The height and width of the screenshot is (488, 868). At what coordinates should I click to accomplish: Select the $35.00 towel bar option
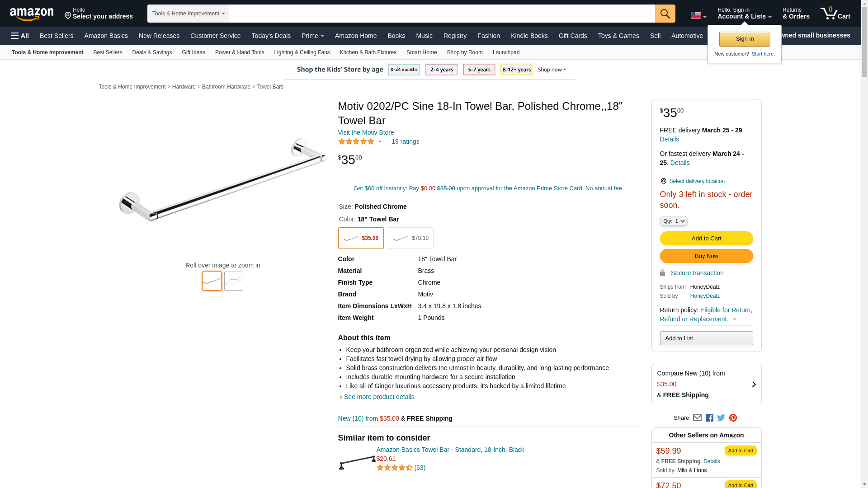coord(361,238)
